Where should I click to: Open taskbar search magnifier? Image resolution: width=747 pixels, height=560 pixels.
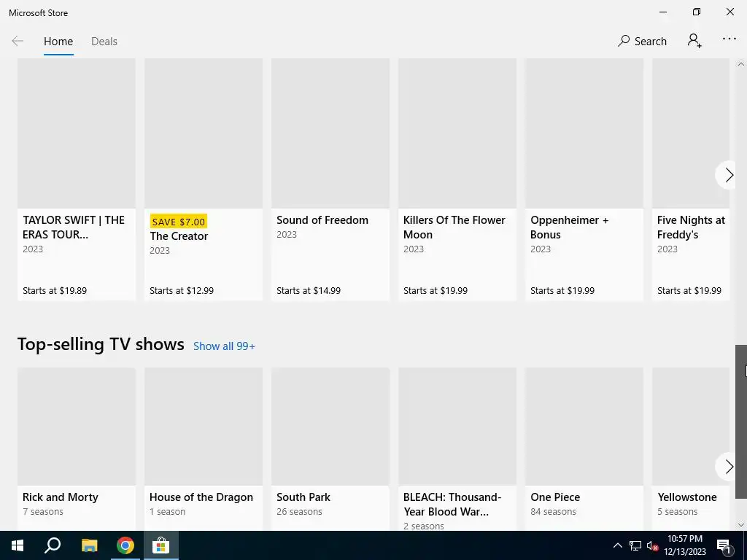(53, 545)
